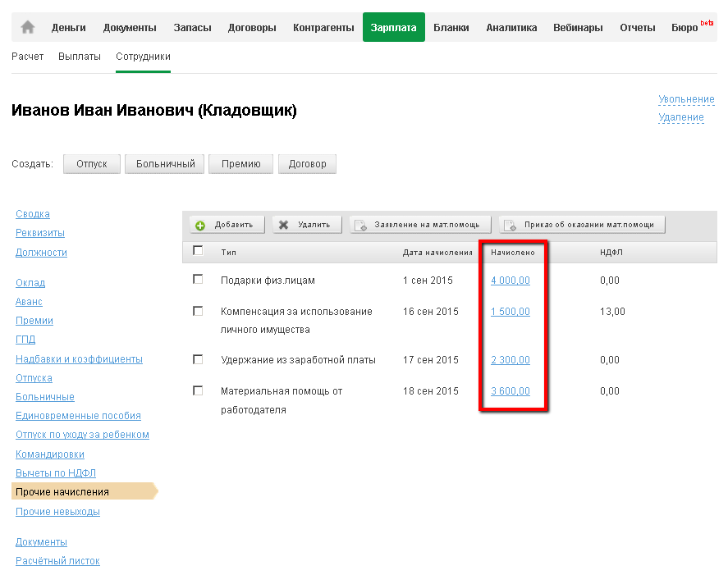This screenshot has height=575, width=728.
Task: Click the X icon on Delete button
Action: pyautogui.click(x=284, y=225)
